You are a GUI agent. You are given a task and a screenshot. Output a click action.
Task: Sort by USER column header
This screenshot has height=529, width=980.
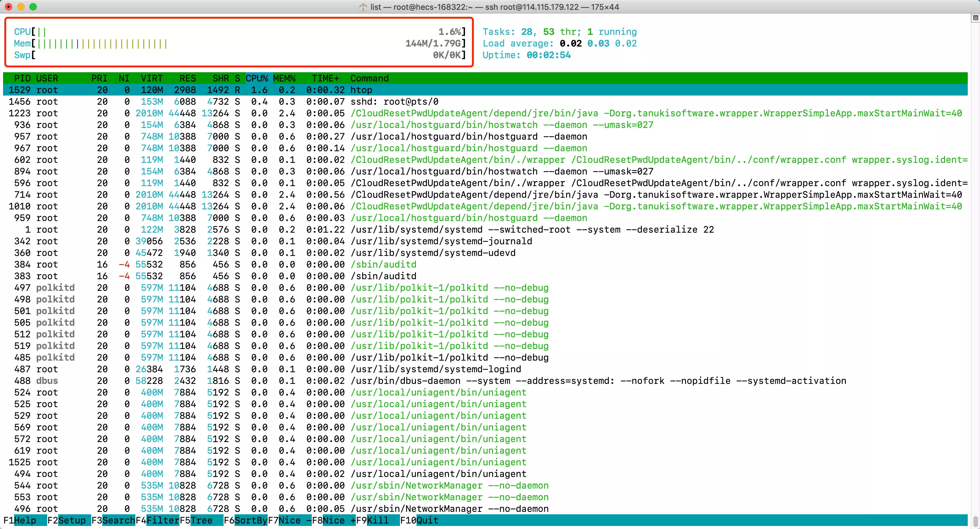pos(47,78)
